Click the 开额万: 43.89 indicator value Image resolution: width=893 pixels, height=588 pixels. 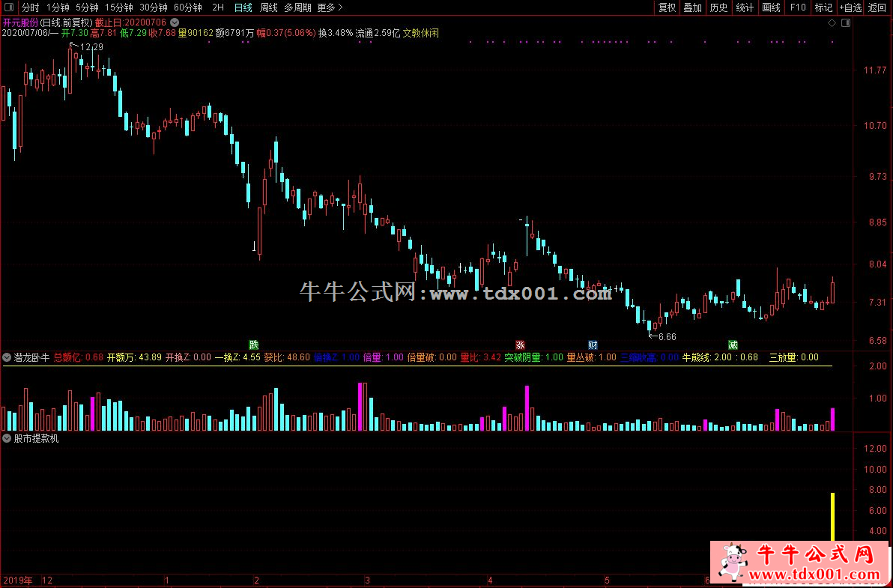(x=134, y=357)
